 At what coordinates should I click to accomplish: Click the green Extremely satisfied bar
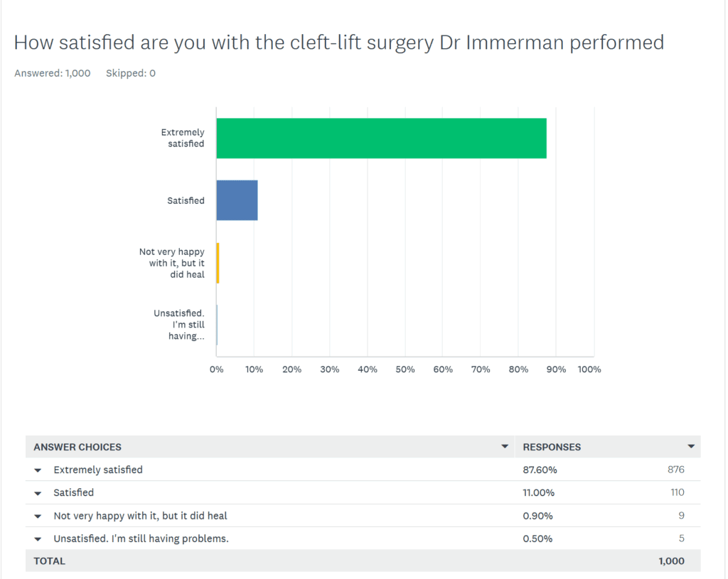(x=381, y=139)
